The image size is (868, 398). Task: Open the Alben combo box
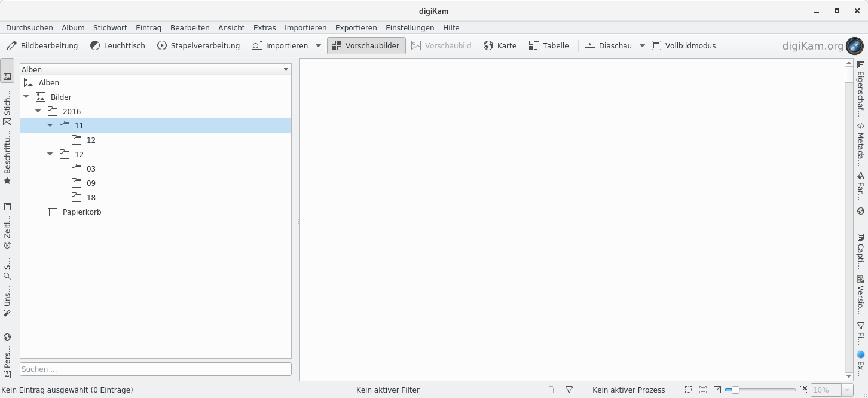[155, 69]
